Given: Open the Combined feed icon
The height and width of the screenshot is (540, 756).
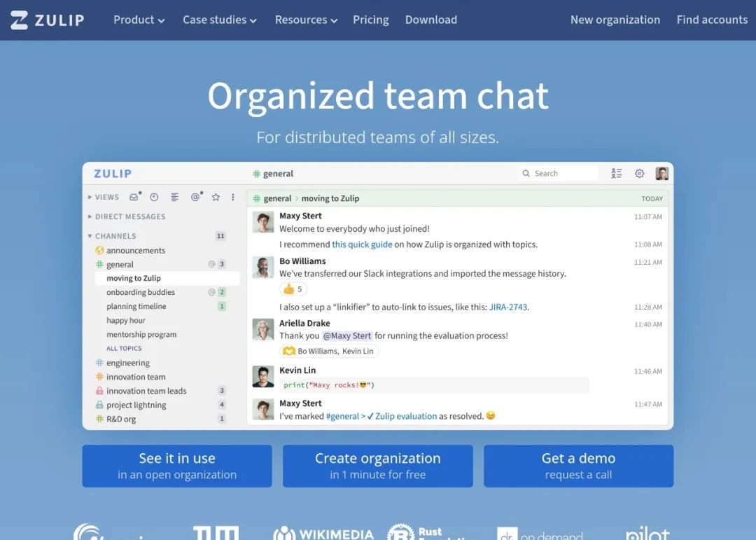Looking at the screenshot, I should pyautogui.click(x=174, y=197).
